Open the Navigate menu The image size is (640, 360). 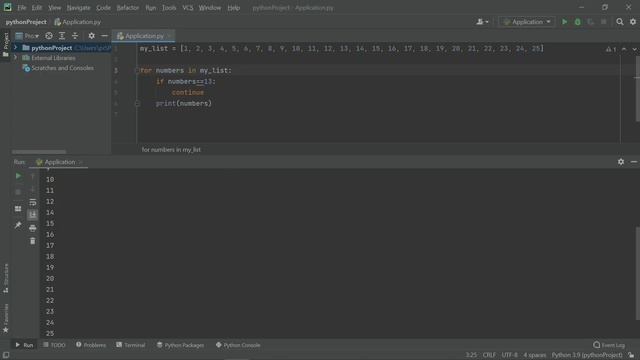(78, 8)
